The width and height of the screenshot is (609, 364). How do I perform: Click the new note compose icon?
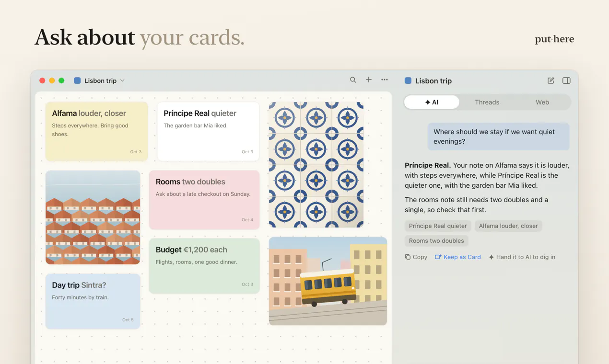[551, 80]
